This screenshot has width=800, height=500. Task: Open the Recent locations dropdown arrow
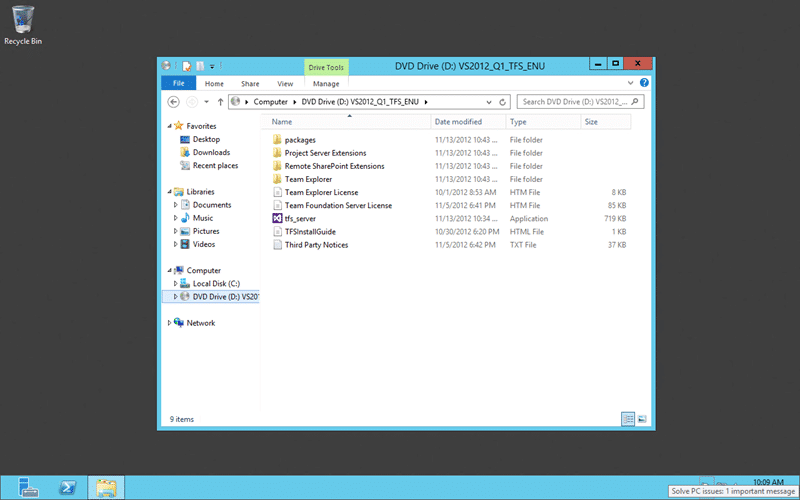pos(207,102)
